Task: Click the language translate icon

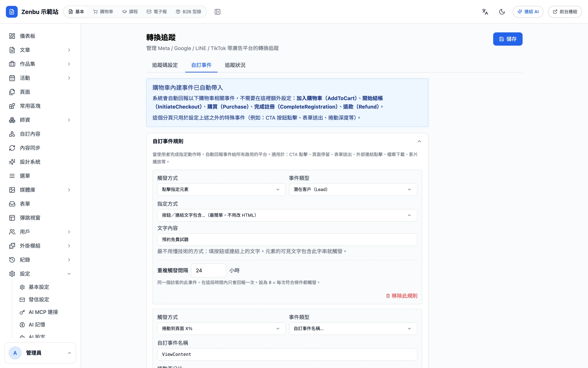Action: click(485, 12)
